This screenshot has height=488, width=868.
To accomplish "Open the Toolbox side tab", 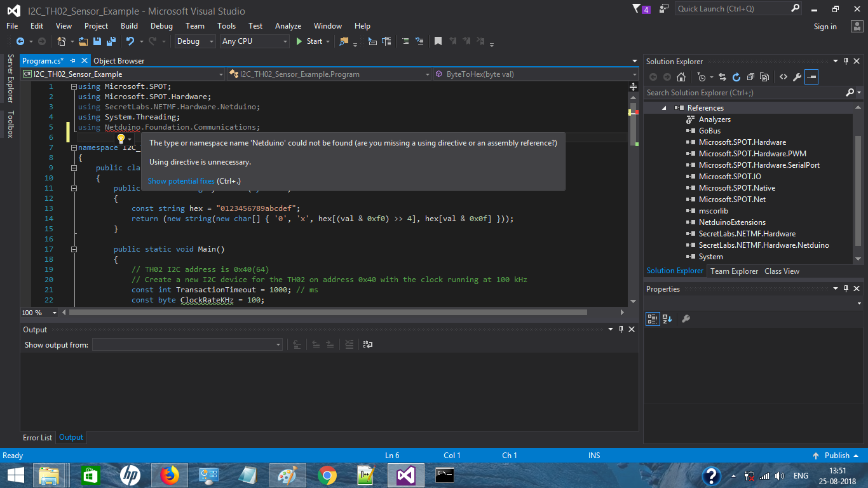I will [10, 125].
